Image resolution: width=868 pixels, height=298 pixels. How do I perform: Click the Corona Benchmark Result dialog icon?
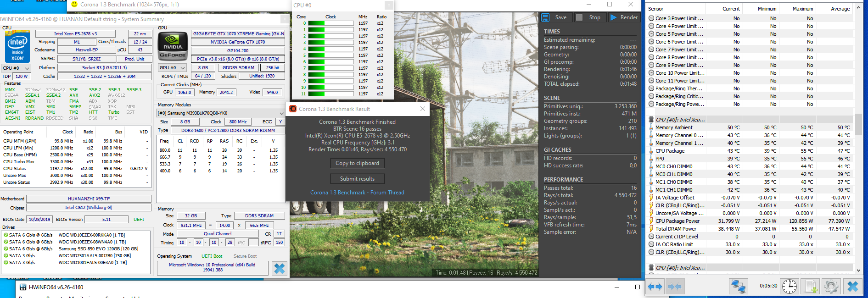coord(293,109)
